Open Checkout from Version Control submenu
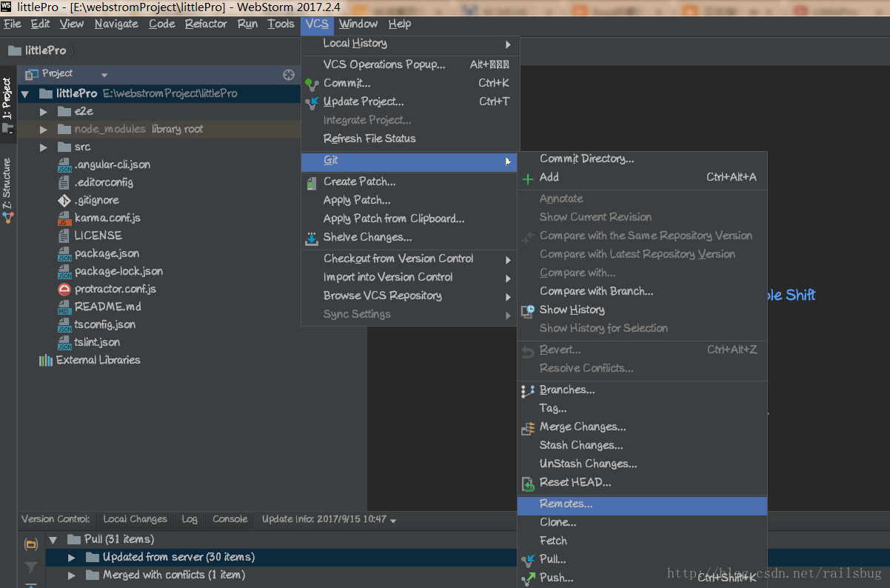890x588 pixels. (409, 259)
